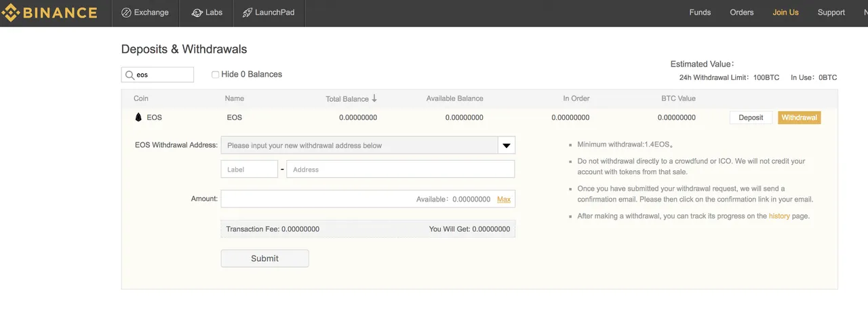Open the withdrawal history page link
The width and height of the screenshot is (868, 327).
(x=779, y=216)
